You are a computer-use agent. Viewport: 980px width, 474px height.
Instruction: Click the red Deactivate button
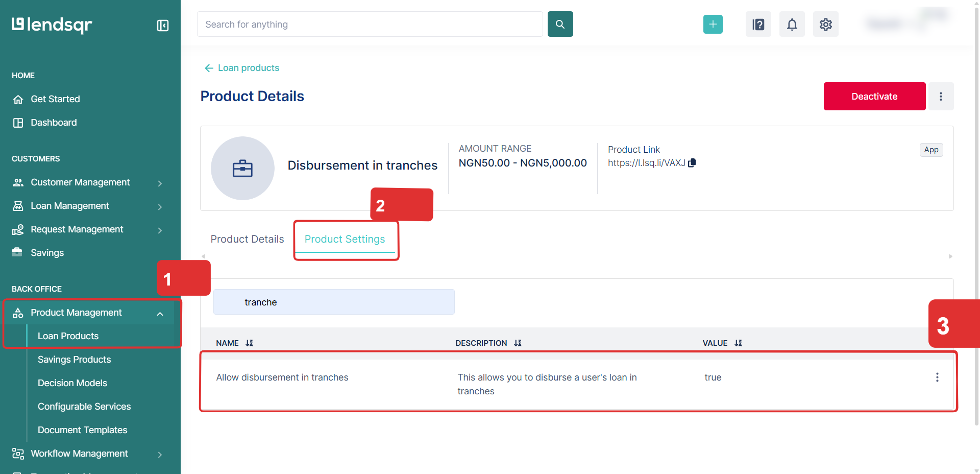874,97
